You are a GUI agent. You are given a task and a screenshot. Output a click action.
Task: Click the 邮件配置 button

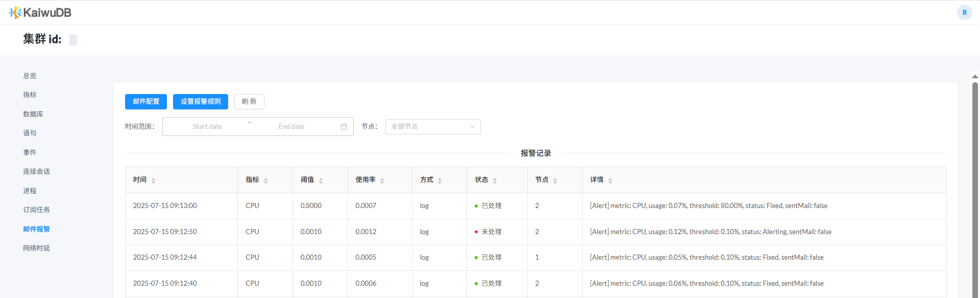pyautogui.click(x=146, y=102)
